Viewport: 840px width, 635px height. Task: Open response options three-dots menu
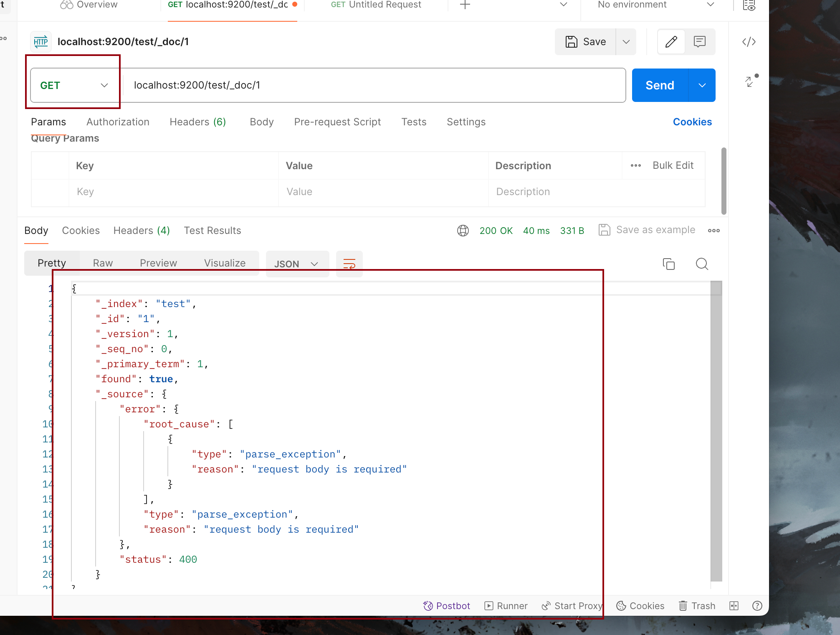pos(714,231)
